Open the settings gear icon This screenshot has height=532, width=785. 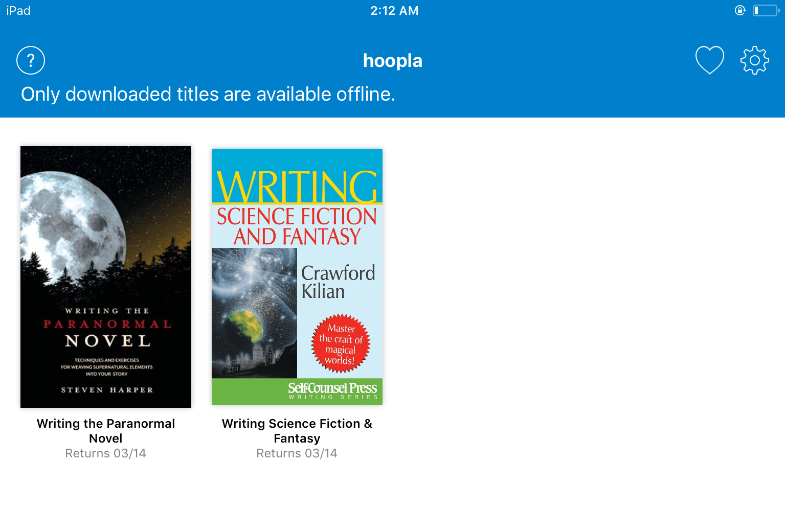[x=754, y=60]
